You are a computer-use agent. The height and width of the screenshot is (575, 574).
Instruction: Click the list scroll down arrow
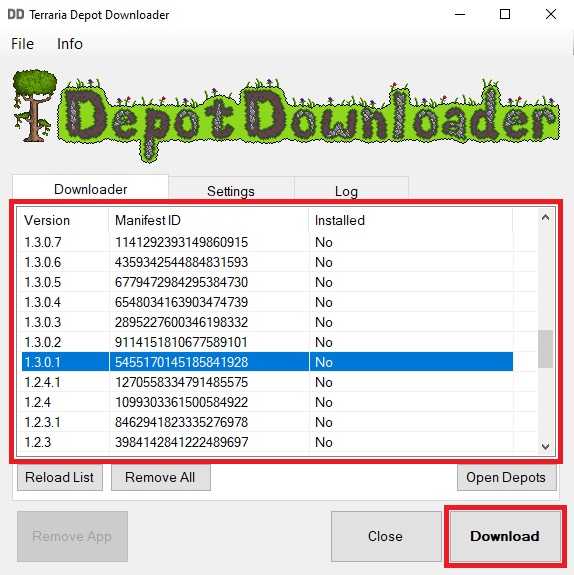[545, 446]
